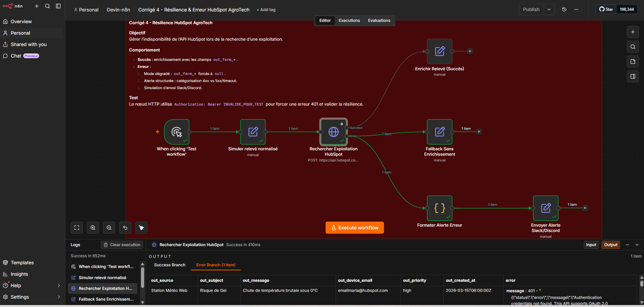This screenshot has width=644, height=307.
Task: Go to Personal breadcrumb link
Action: [86, 10]
